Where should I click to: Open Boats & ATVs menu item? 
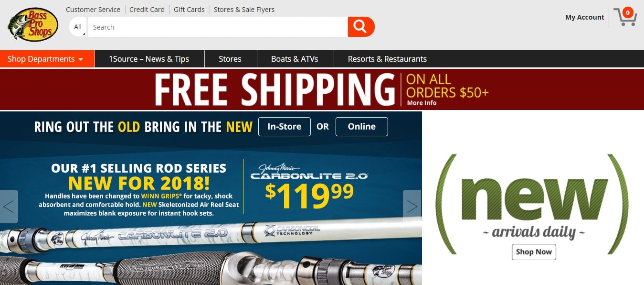[295, 59]
